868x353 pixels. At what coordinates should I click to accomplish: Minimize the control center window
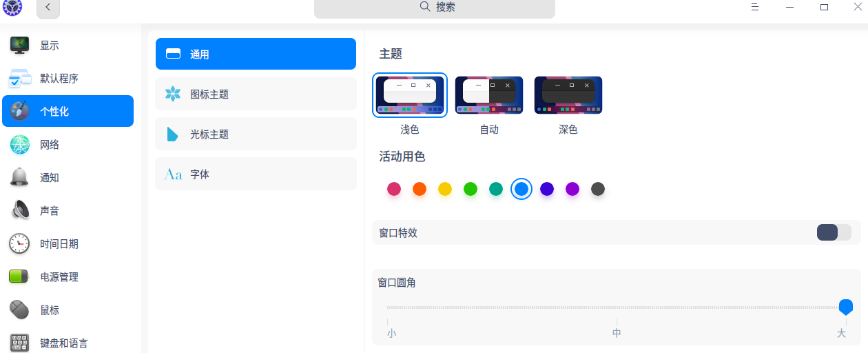coord(789,7)
